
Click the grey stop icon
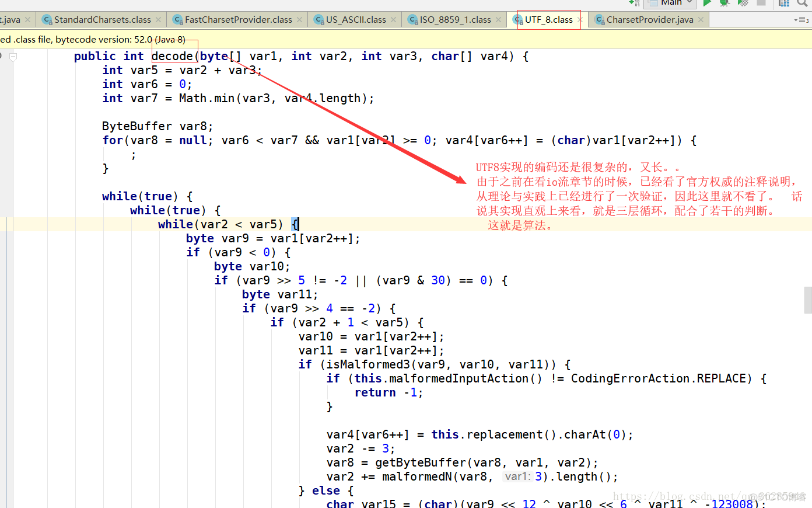[761, 3]
